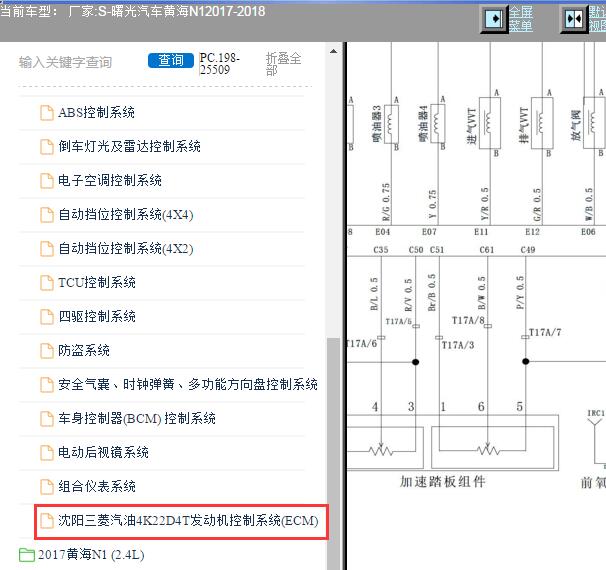
Task: Open 倒车灯光及雷达控制系统 diagram
Action: click(x=129, y=146)
